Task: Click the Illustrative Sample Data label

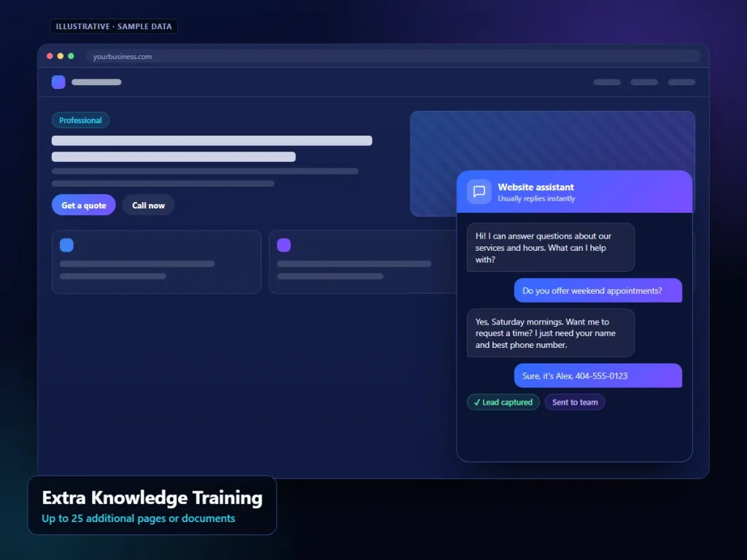Action: point(114,27)
